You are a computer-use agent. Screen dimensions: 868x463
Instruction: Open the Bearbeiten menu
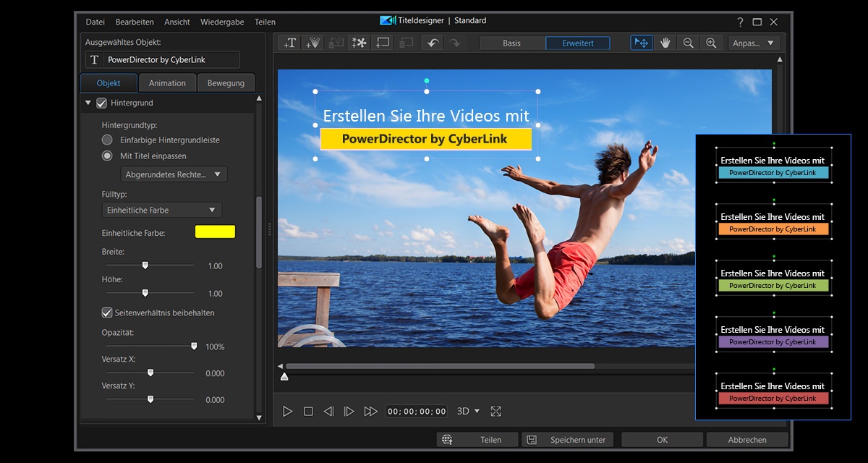(134, 22)
